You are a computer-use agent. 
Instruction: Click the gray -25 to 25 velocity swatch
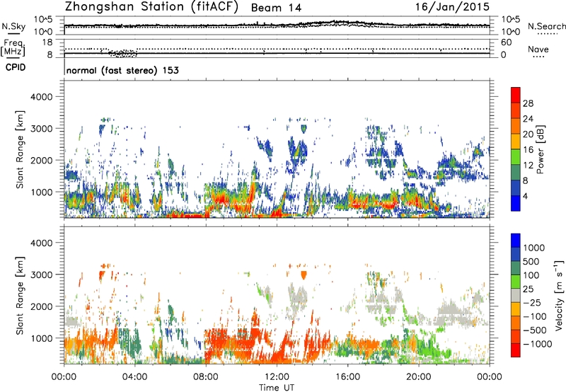pyautogui.click(x=516, y=295)
